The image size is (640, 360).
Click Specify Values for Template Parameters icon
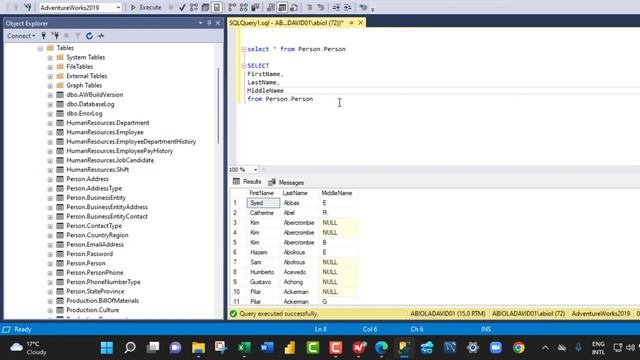pos(363,7)
